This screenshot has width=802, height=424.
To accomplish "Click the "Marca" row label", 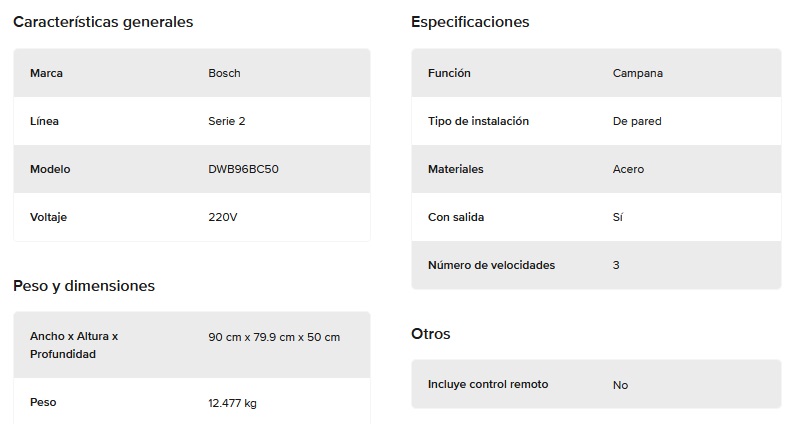I will 46,73.
